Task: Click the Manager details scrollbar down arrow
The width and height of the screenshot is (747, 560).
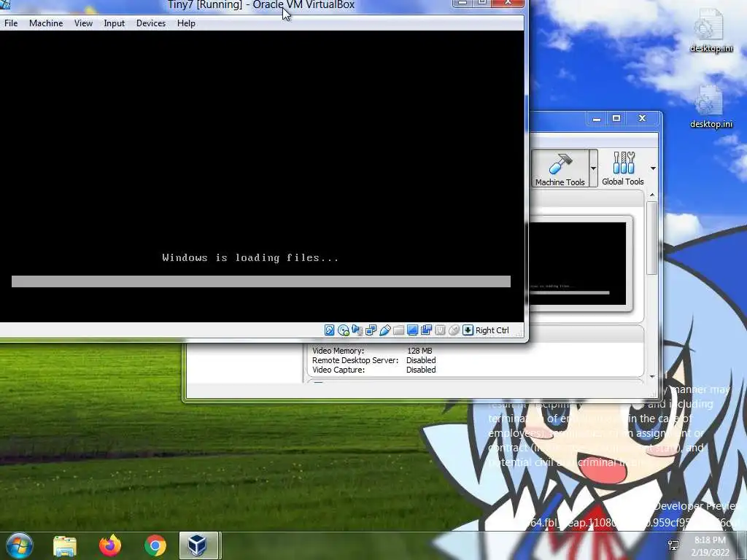Action: [x=652, y=377]
